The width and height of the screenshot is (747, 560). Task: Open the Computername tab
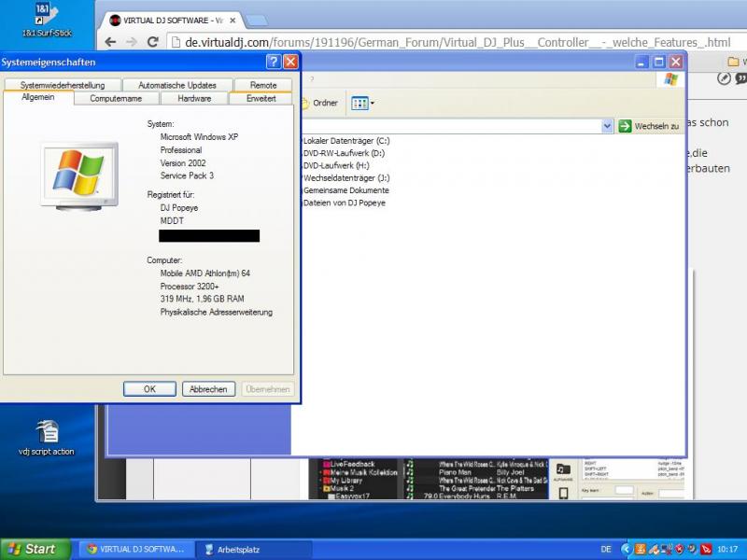[x=116, y=99]
